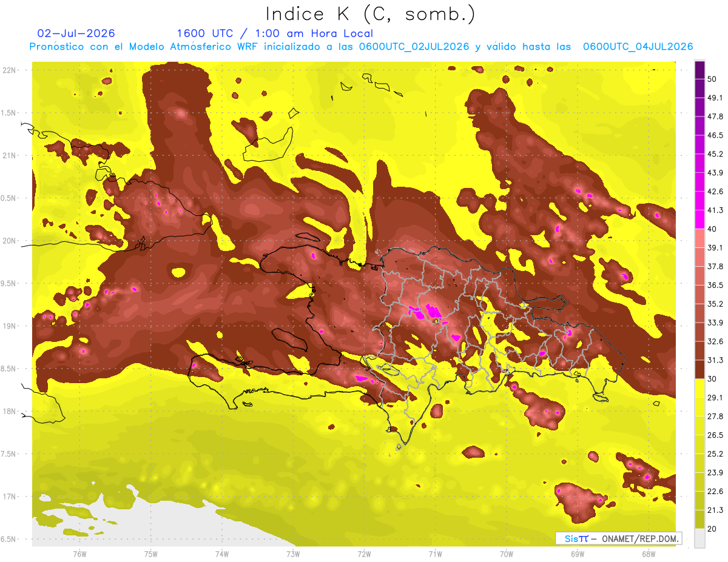
Task: Click the "17N" latitude label
Action: click(9, 497)
